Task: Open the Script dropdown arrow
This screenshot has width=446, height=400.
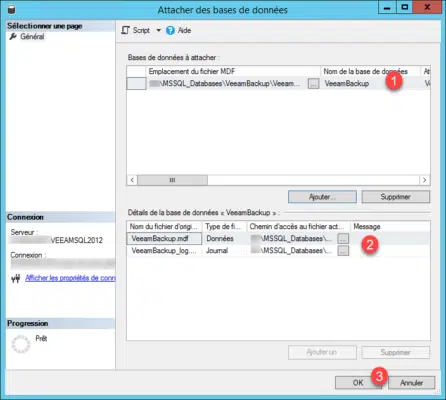Action: (x=159, y=30)
